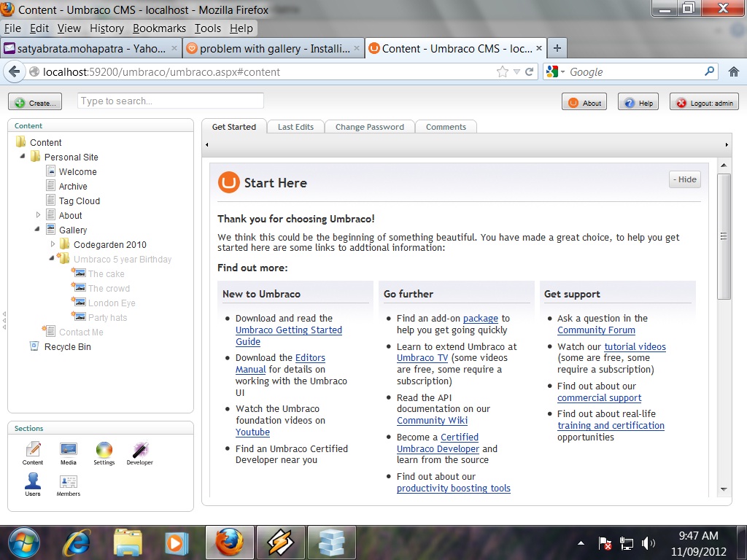Select the Welcome page in tree
The width and height of the screenshot is (747, 560).
point(77,171)
